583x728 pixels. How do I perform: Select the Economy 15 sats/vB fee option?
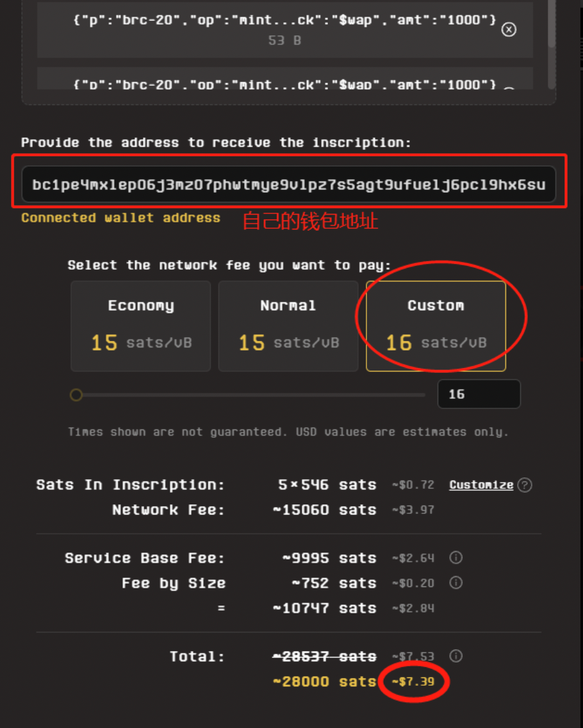pyautogui.click(x=141, y=326)
